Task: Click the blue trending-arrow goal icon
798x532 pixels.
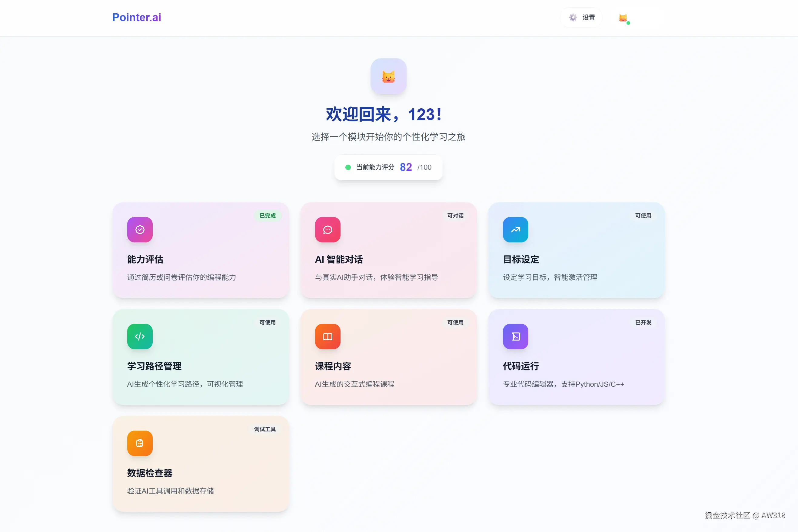Action: point(515,230)
